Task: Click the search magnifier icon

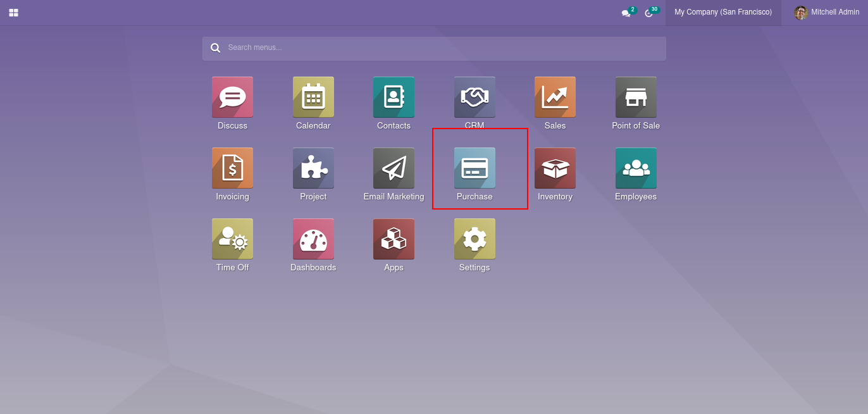Action: tap(215, 47)
